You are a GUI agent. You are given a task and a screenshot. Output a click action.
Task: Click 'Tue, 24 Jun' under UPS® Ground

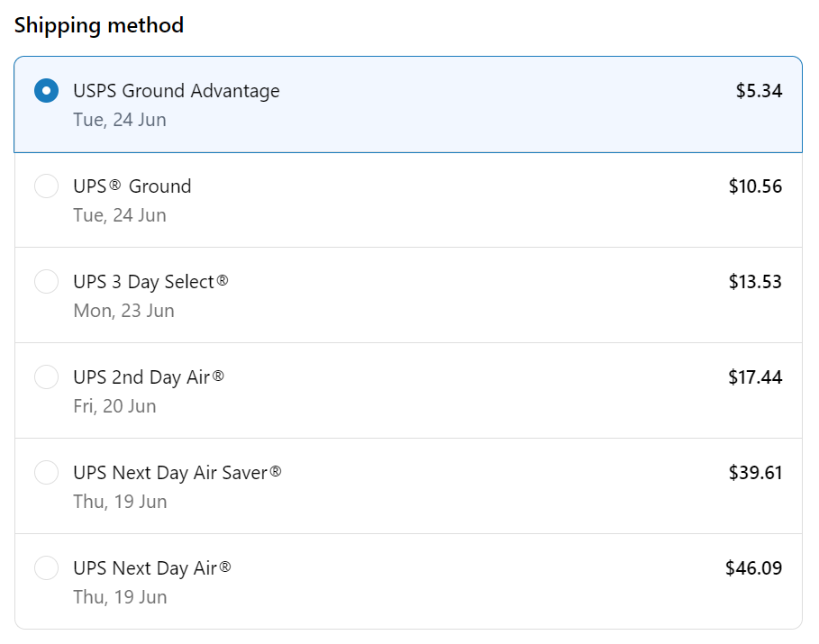(x=120, y=215)
